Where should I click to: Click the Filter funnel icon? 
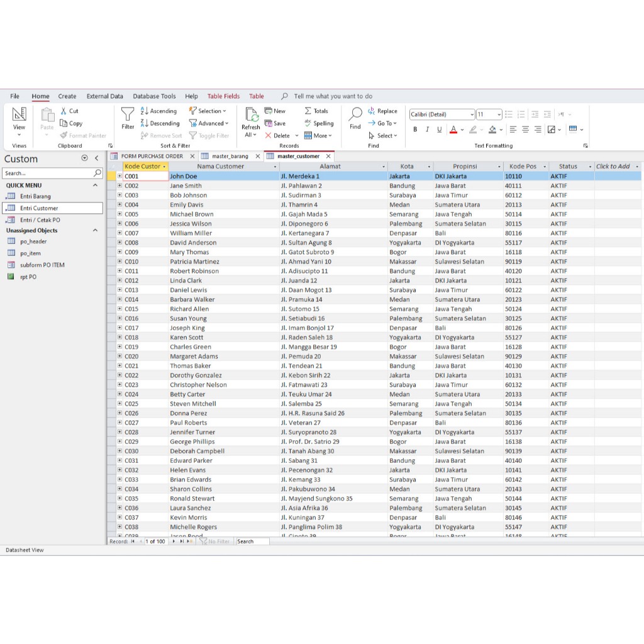(128, 114)
